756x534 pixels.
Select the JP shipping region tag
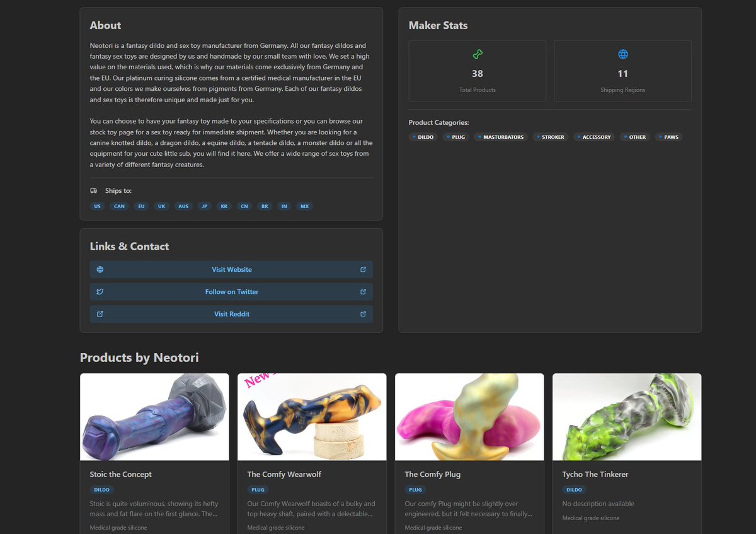click(204, 206)
